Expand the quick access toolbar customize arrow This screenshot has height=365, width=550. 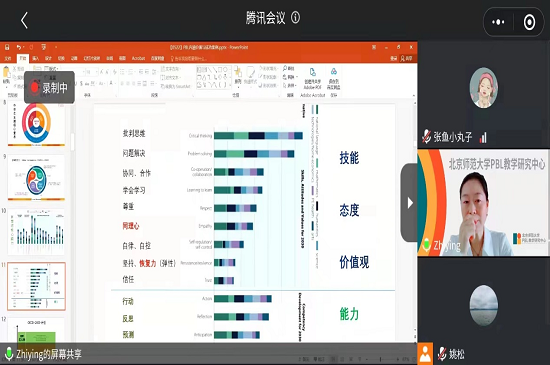click(56, 47)
